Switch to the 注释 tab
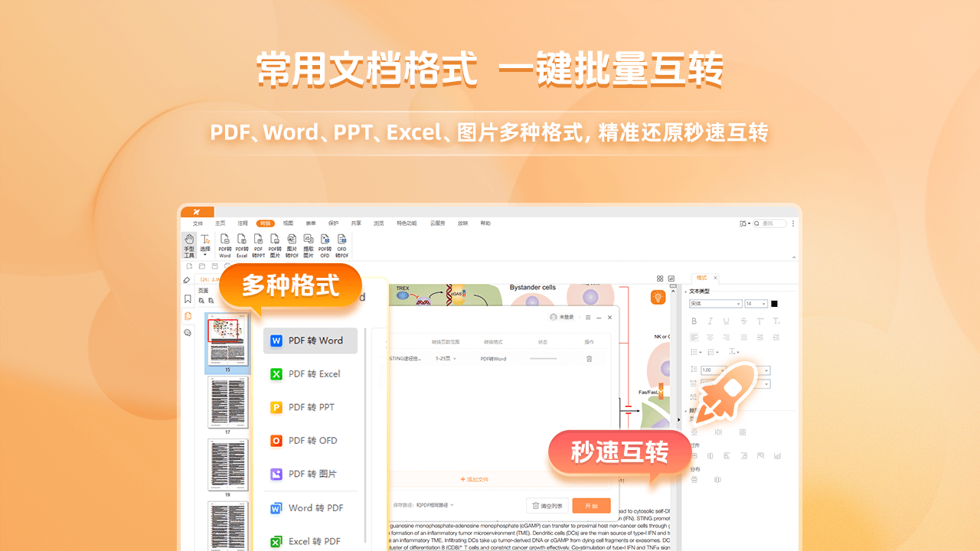 pos(243,223)
